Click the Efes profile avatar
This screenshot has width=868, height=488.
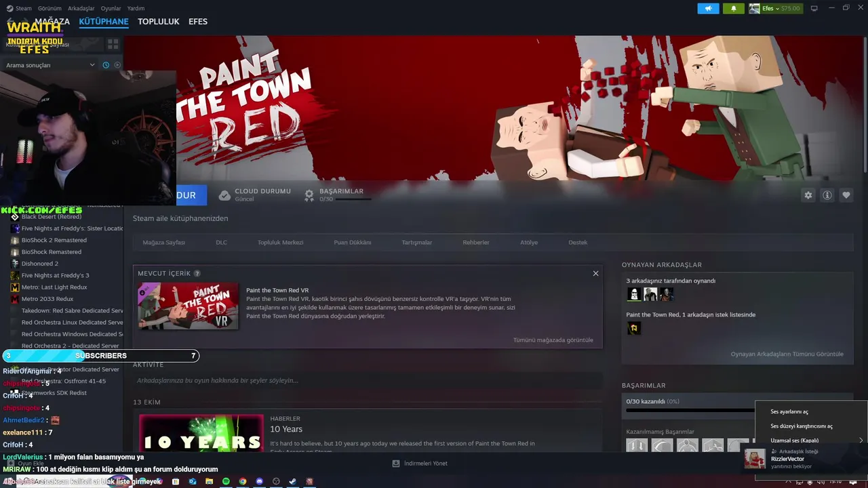tap(754, 8)
